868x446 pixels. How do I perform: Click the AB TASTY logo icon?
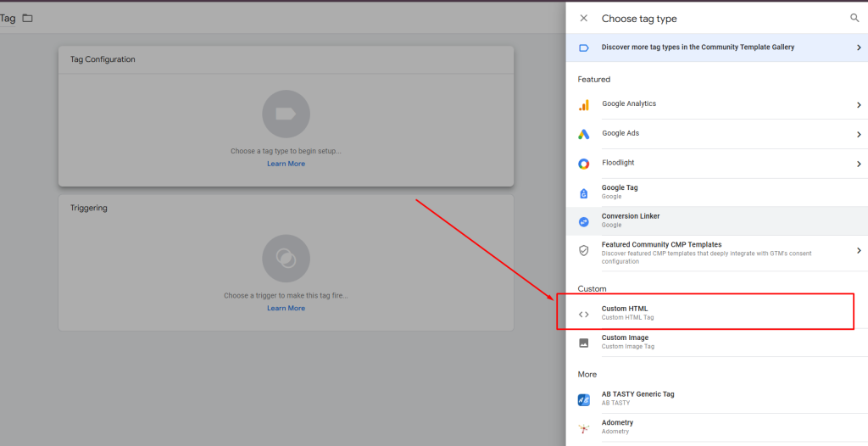[583, 399]
